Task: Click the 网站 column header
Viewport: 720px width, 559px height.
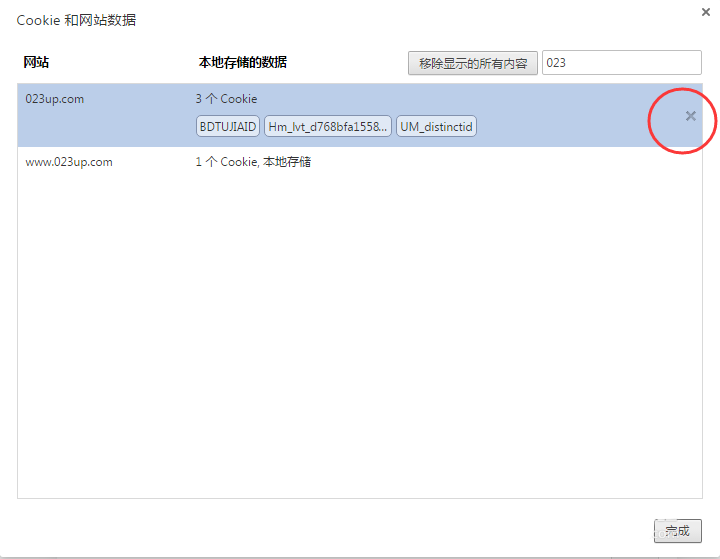Action: pos(36,62)
